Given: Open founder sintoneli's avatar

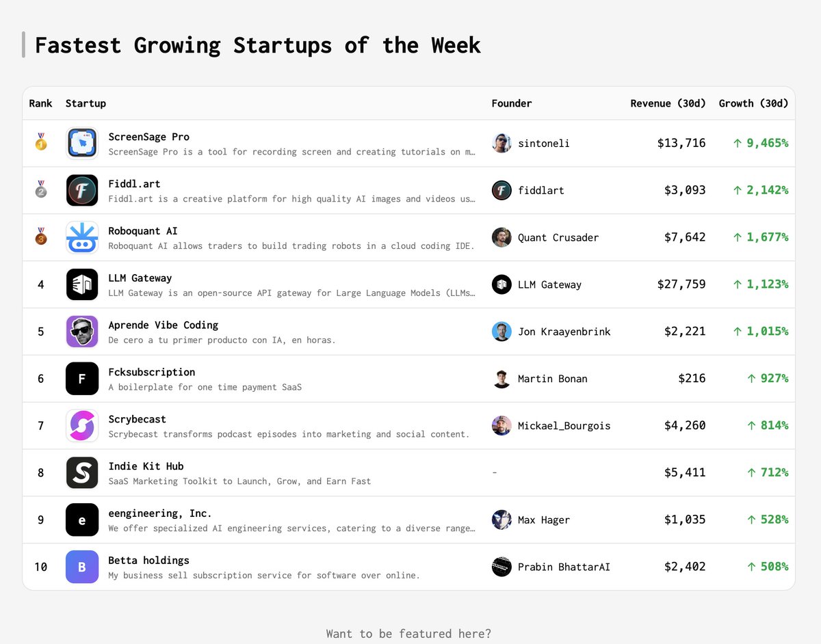Looking at the screenshot, I should click(501, 144).
